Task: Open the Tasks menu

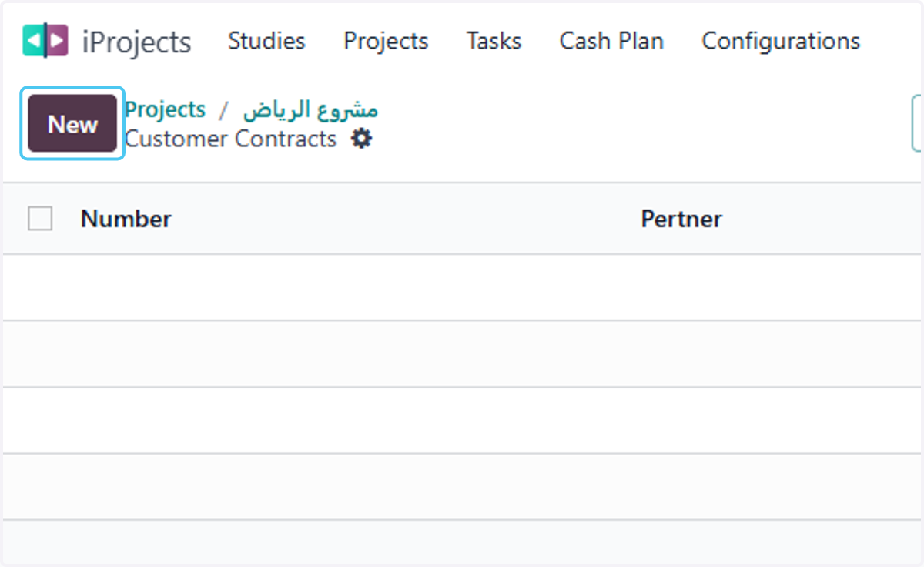Action: pos(494,41)
